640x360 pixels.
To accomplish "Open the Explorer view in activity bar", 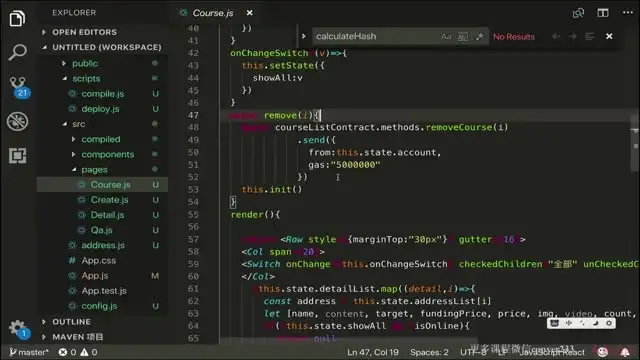I will coord(17,18).
